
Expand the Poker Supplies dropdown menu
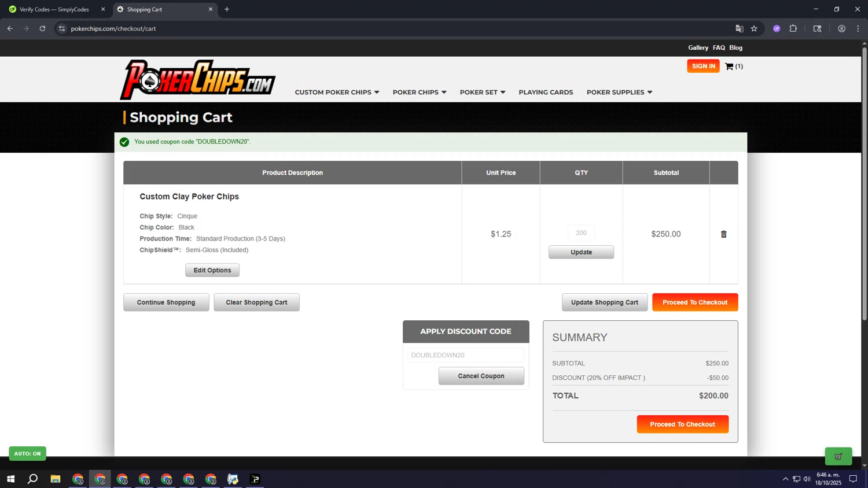619,93
